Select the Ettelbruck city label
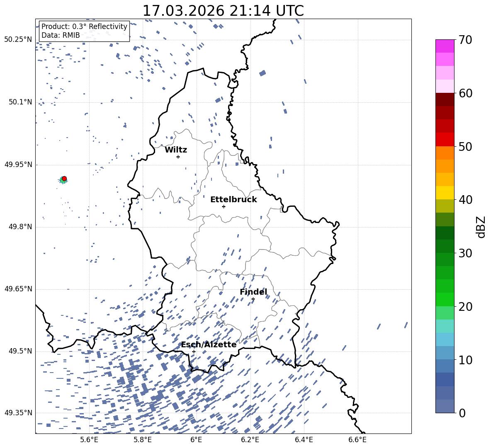 click(233, 200)
